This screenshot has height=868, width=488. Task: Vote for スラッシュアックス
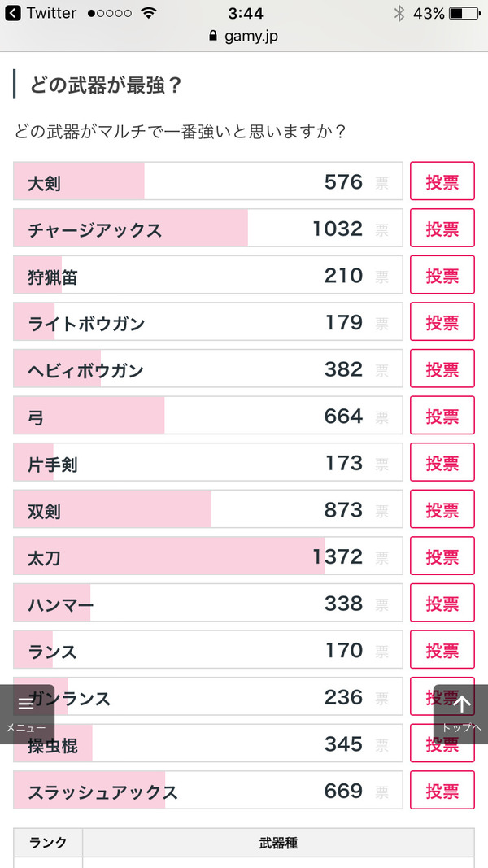click(442, 790)
